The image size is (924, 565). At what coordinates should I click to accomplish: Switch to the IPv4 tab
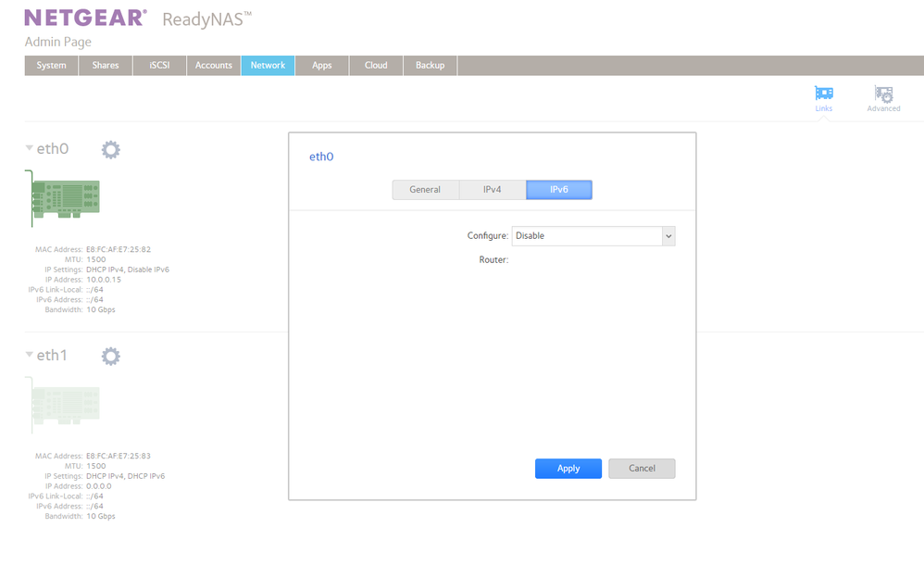(x=492, y=190)
